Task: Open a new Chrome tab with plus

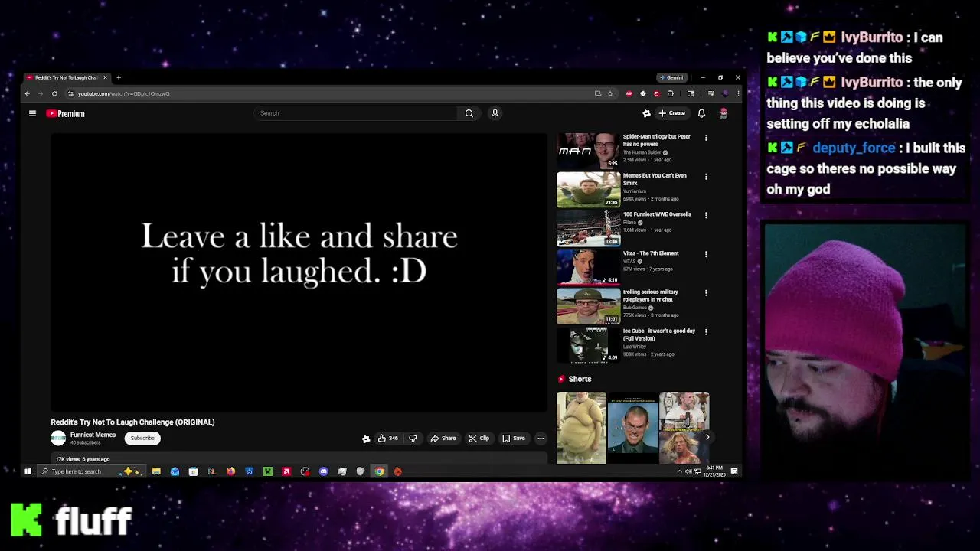Action: [119, 77]
